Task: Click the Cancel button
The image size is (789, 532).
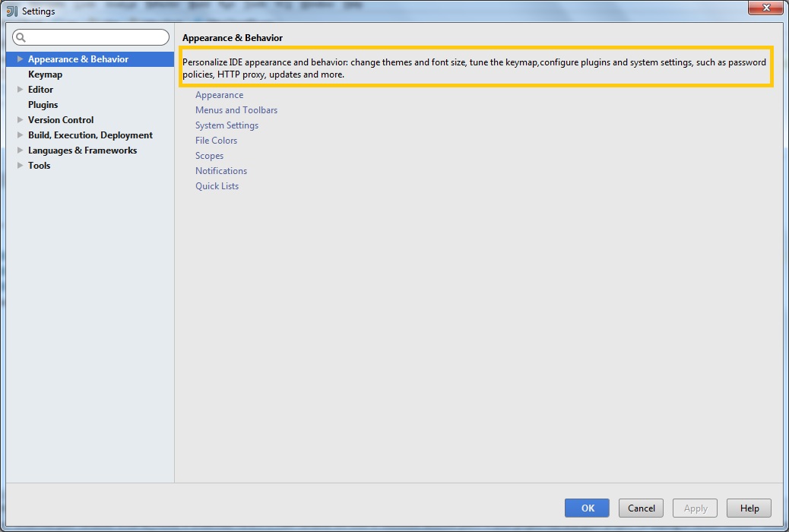Action: (x=641, y=508)
